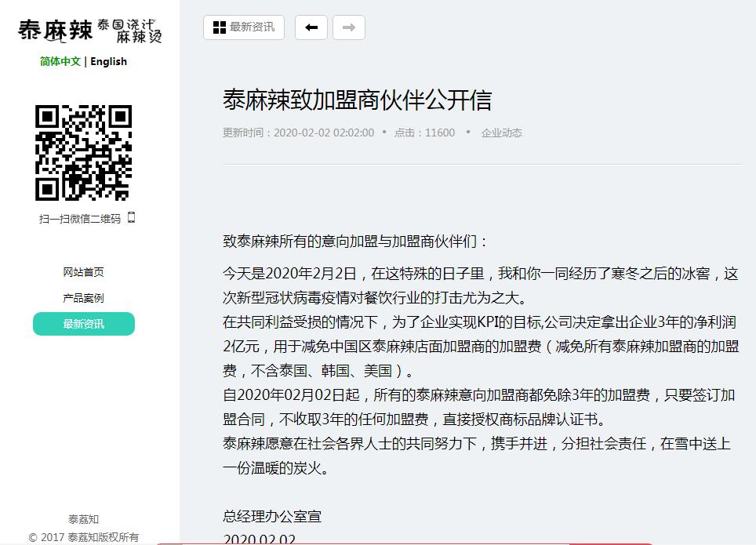The width and height of the screenshot is (756, 545).
Task: Switch language to 简体中文
Action: pyautogui.click(x=60, y=62)
